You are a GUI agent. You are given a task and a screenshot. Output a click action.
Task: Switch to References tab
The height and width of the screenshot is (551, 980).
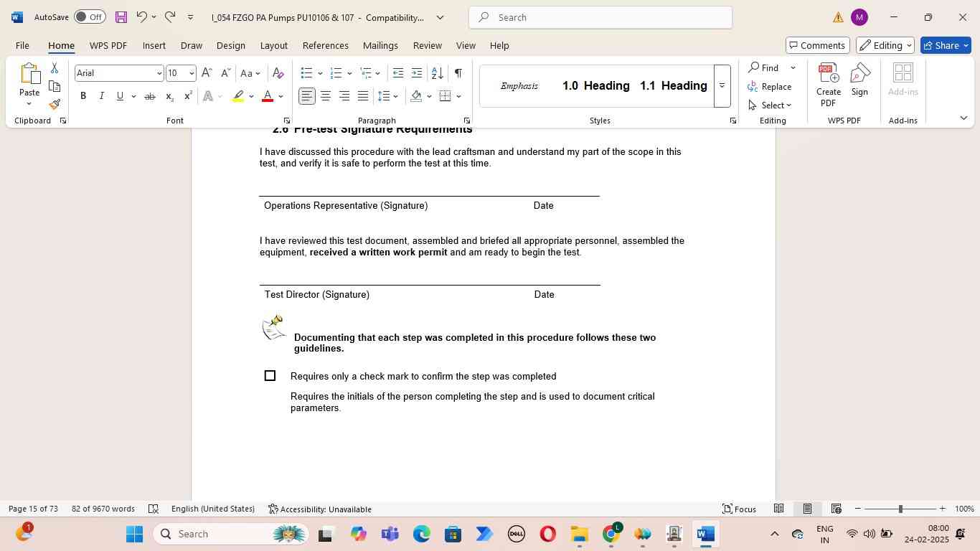[x=326, y=45]
